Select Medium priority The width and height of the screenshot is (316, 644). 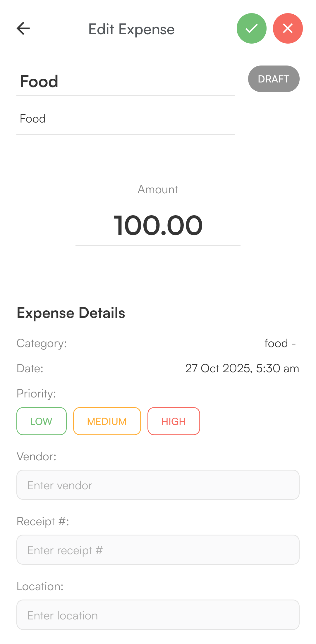[107, 421]
